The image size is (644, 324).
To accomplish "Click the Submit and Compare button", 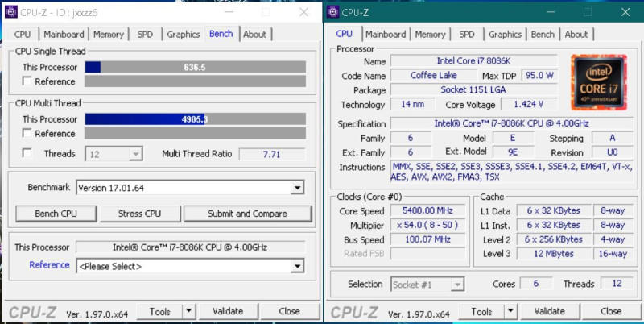I will click(247, 214).
